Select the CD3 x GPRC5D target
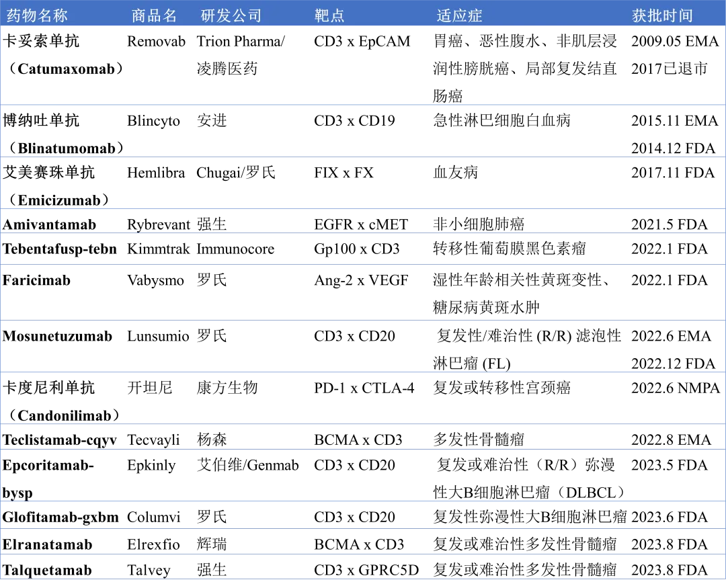 [x=366, y=571]
